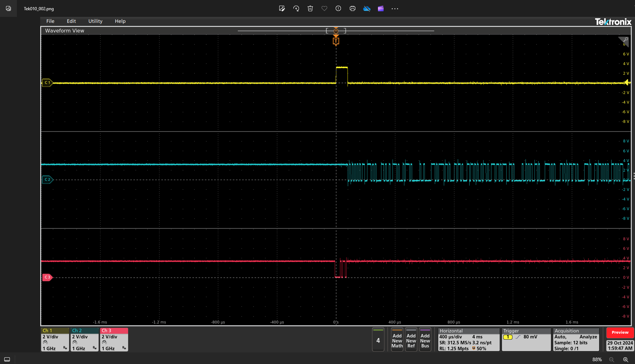Edit the image with the pencil icon
Image resolution: width=635 pixels, height=364 pixels.
tap(282, 8)
